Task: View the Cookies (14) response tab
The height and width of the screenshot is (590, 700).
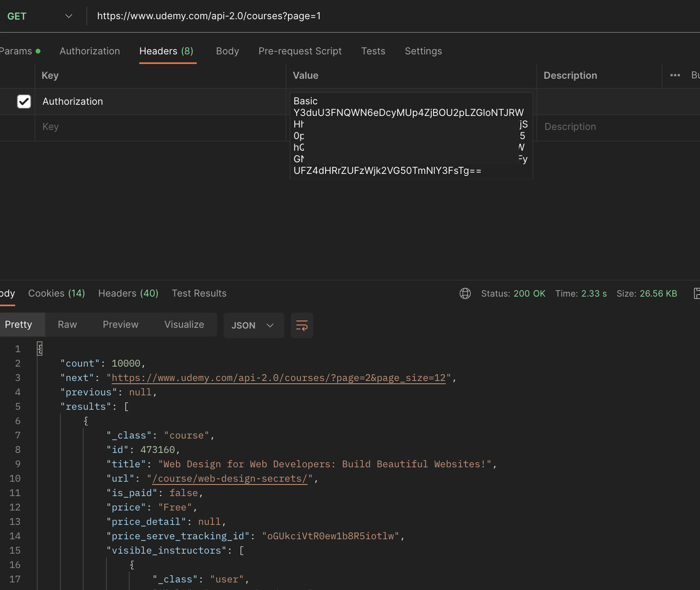Action: [x=56, y=293]
